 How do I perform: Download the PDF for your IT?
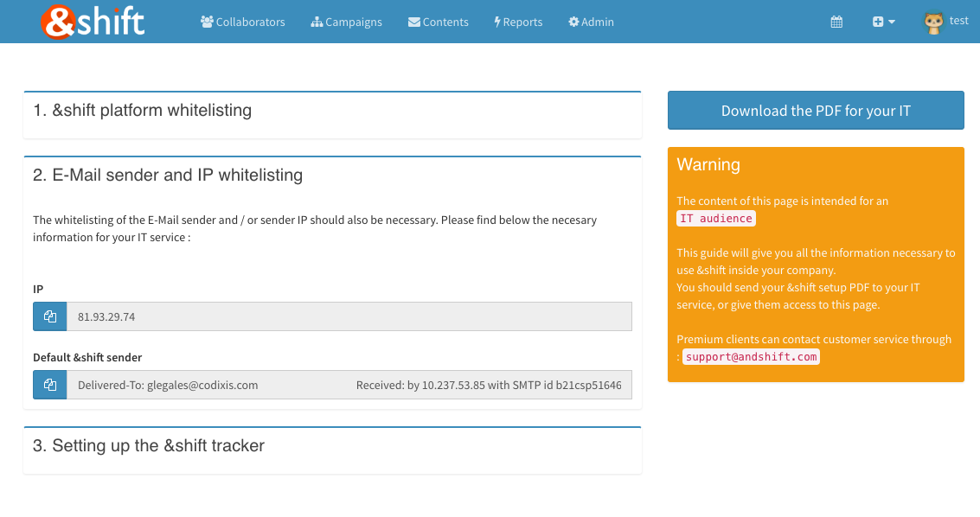click(x=816, y=111)
